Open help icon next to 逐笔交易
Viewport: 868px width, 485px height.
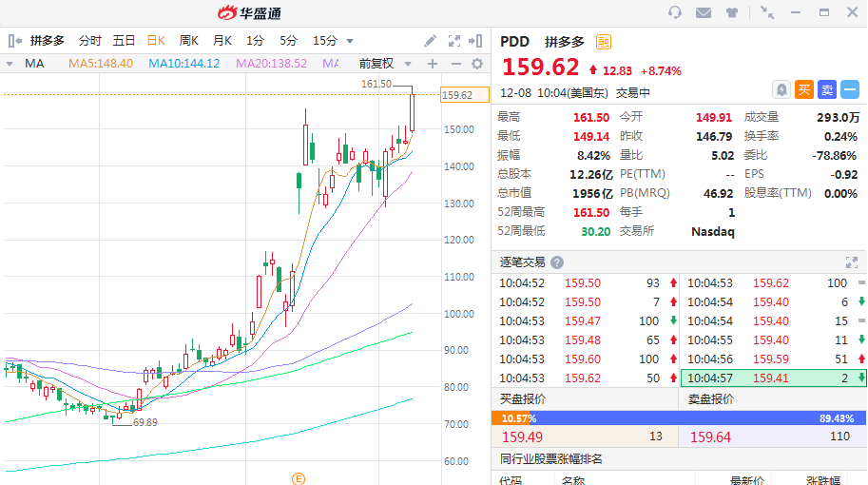click(557, 262)
